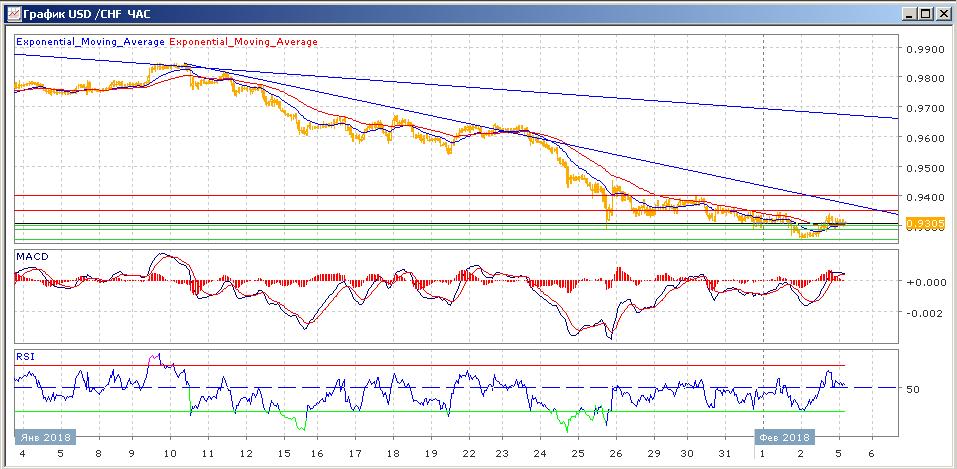
Task: Click price axis label 0.9500
Action: point(925,169)
